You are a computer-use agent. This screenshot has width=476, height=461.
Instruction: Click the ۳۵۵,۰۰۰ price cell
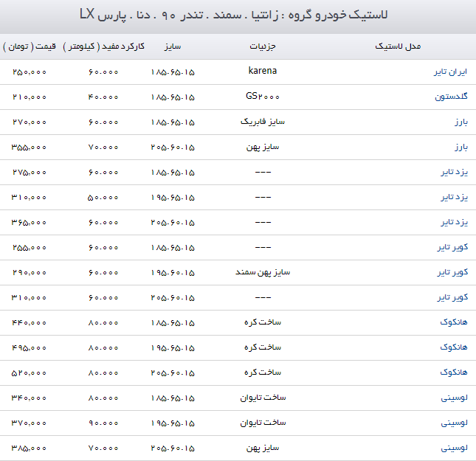29,148
